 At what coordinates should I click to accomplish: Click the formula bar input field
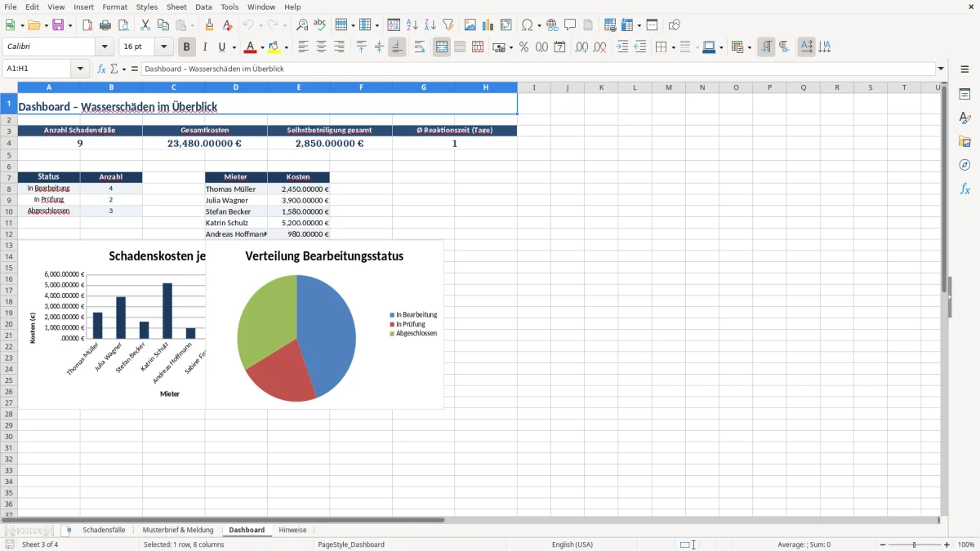pos(538,69)
